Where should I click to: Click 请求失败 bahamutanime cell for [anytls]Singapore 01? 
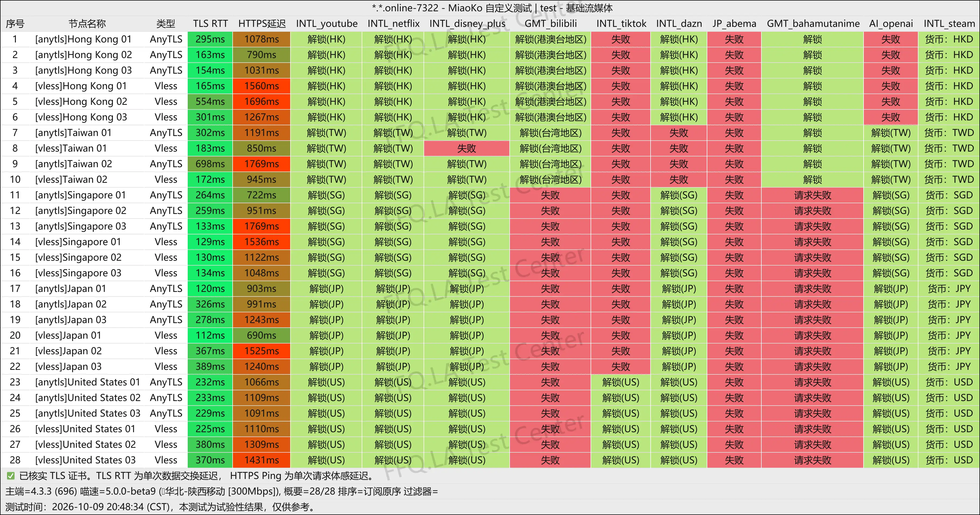click(813, 195)
